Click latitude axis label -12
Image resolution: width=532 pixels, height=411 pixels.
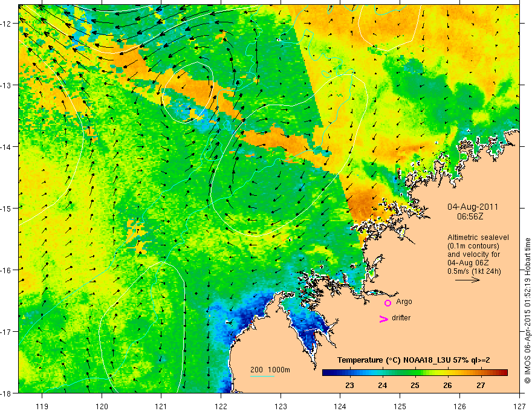click(7, 24)
